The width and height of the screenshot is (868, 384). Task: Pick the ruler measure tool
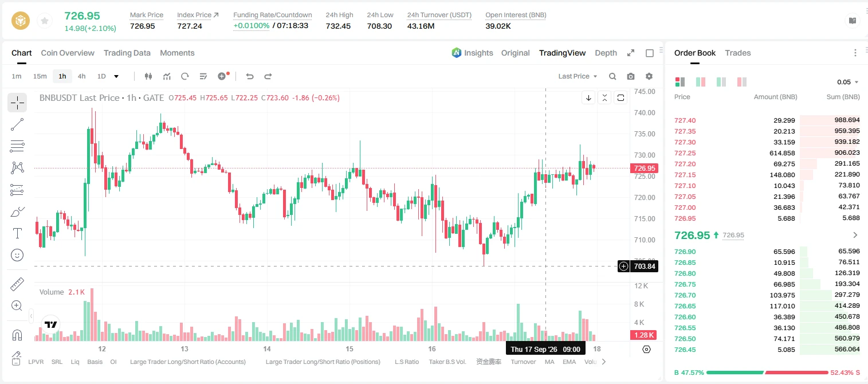[17, 284]
